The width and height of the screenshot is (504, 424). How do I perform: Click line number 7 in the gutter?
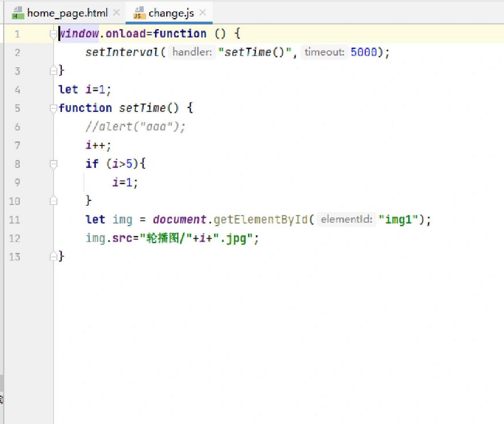pyautogui.click(x=17, y=145)
